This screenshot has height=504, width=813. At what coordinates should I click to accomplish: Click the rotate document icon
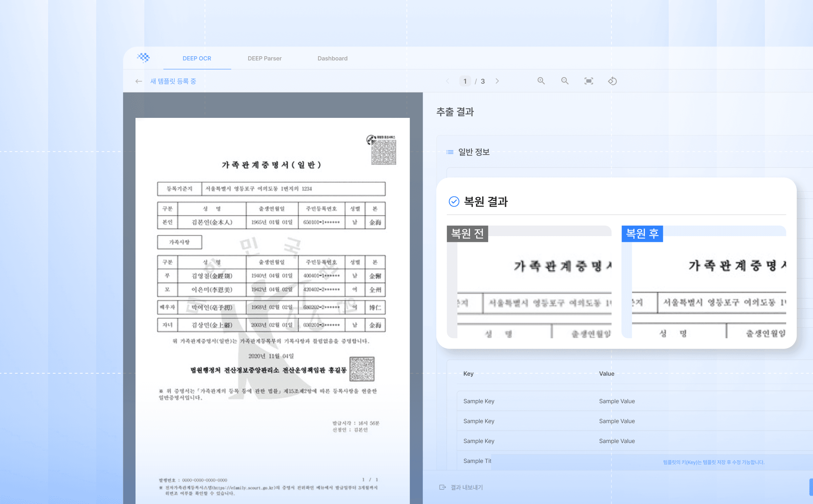pyautogui.click(x=612, y=81)
